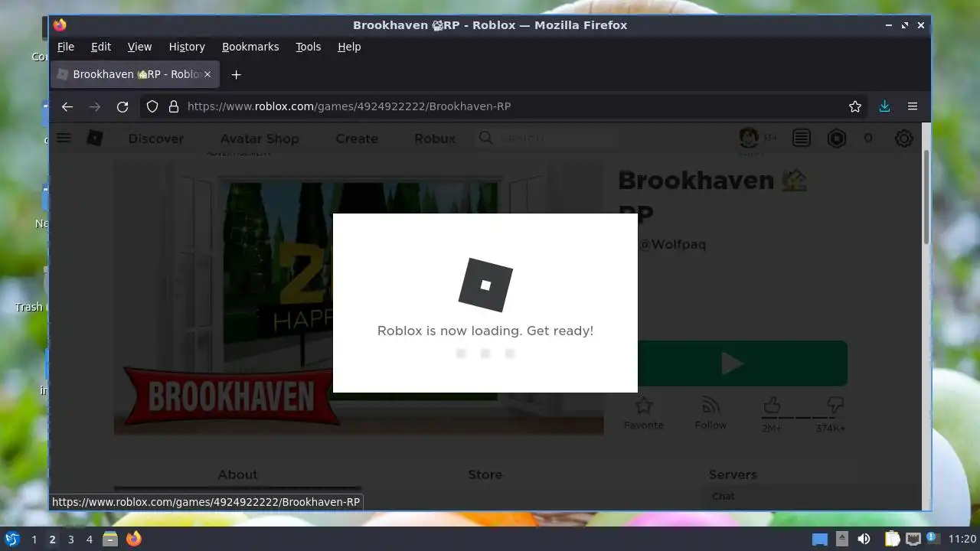Viewport: 980px width, 551px height.
Task: Click the Robux hexagon icon
Action: click(837, 138)
